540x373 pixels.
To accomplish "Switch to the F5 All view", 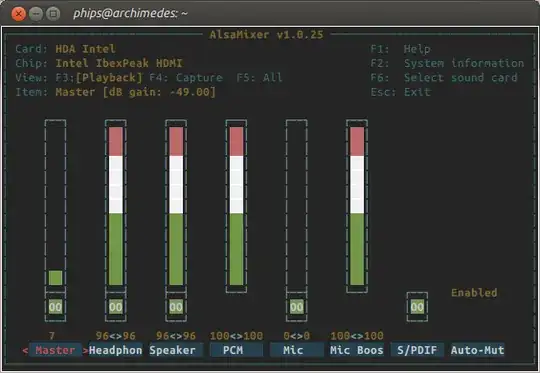I will [259, 78].
